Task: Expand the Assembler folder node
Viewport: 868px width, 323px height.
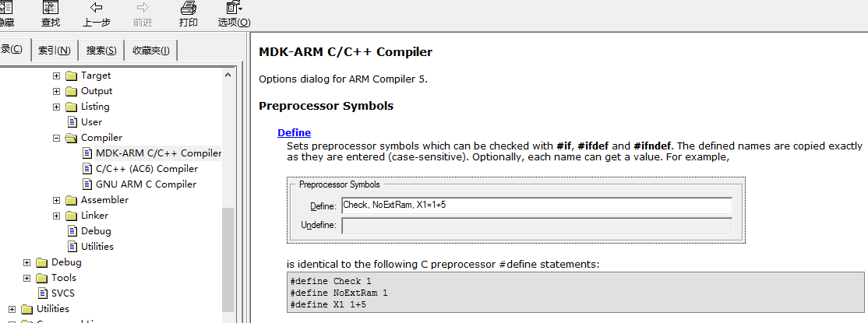Action: point(56,200)
